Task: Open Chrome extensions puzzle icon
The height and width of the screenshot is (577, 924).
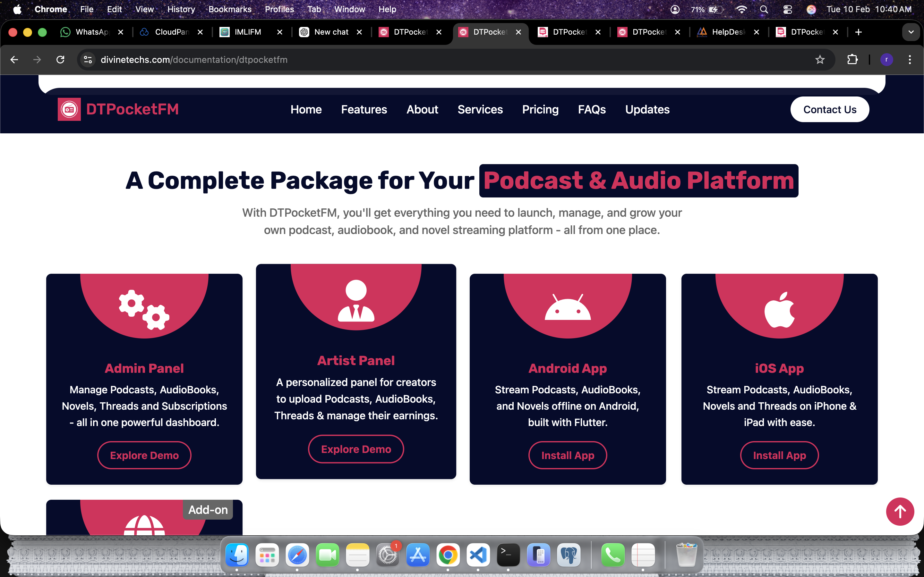Action: pyautogui.click(x=852, y=60)
